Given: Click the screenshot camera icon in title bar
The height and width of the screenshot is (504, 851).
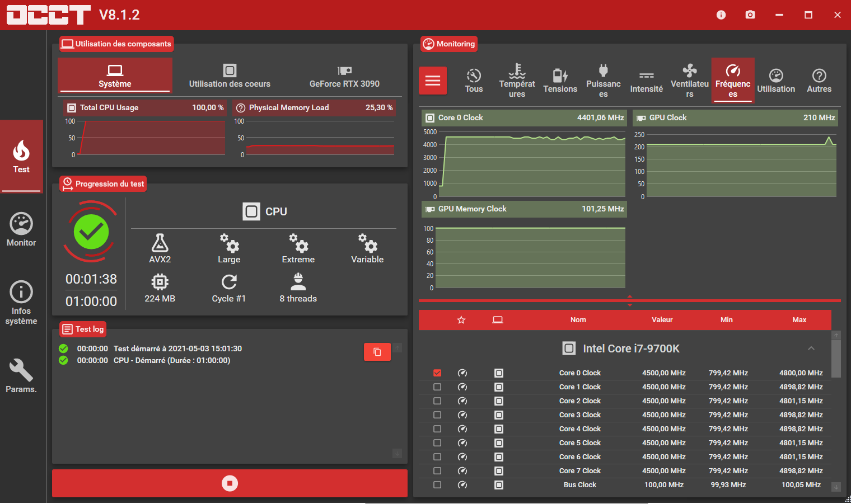Looking at the screenshot, I should [750, 15].
